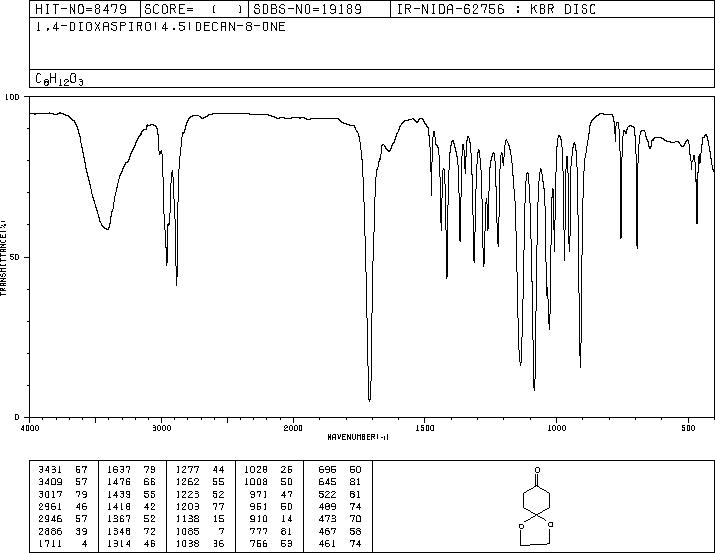
Task: Click the molecular formula C8H12O3
Action: [59, 79]
